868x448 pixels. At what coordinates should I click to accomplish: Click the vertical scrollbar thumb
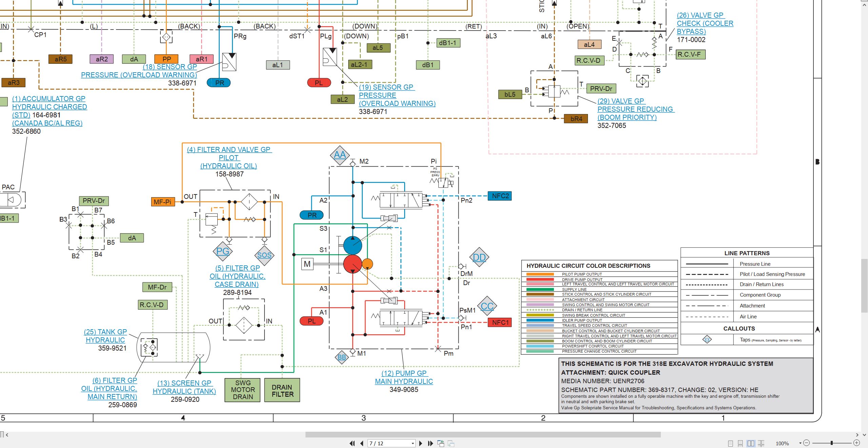(x=864, y=285)
